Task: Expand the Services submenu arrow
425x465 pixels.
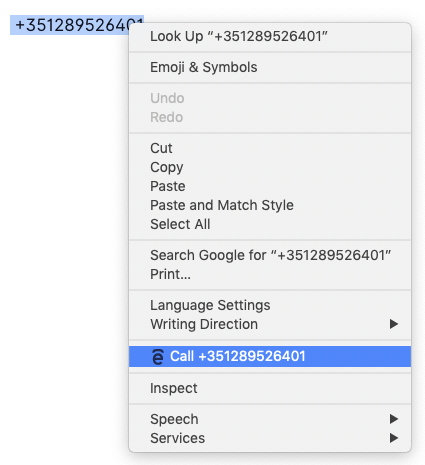Action: pos(394,438)
